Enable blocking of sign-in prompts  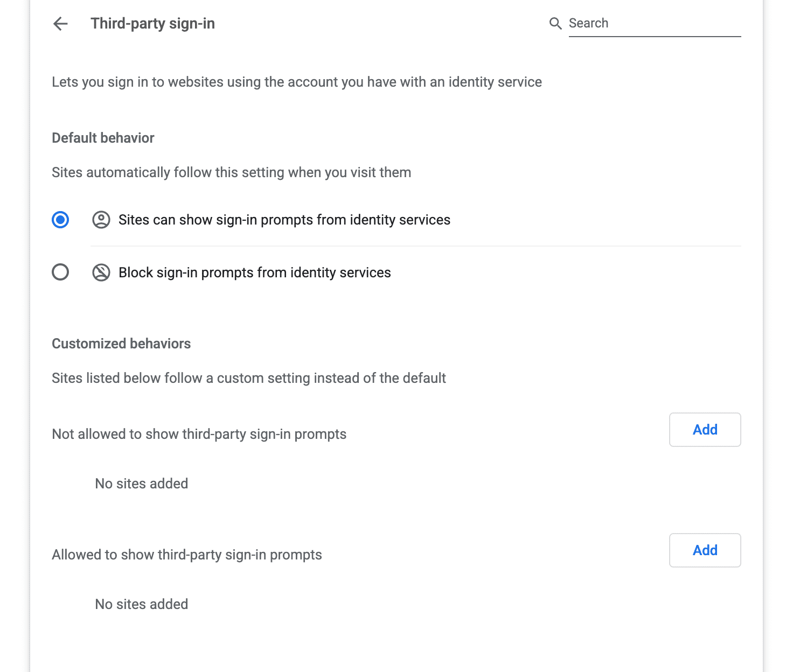[60, 272]
